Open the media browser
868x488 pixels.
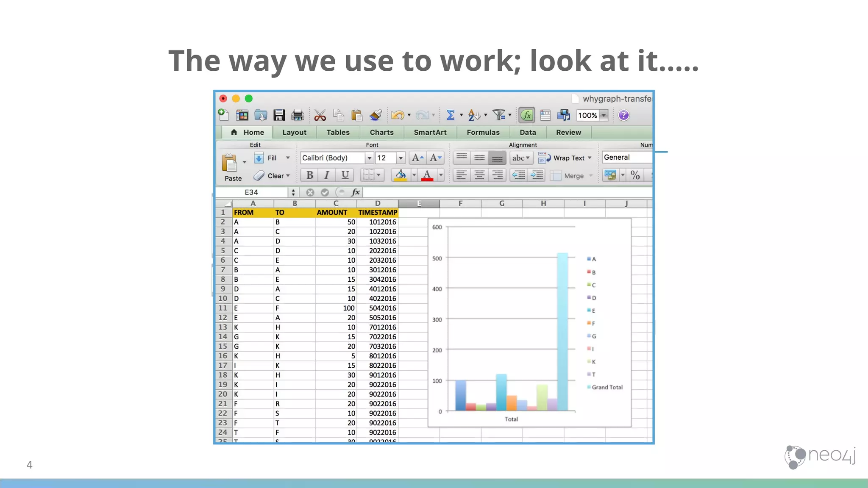point(564,115)
